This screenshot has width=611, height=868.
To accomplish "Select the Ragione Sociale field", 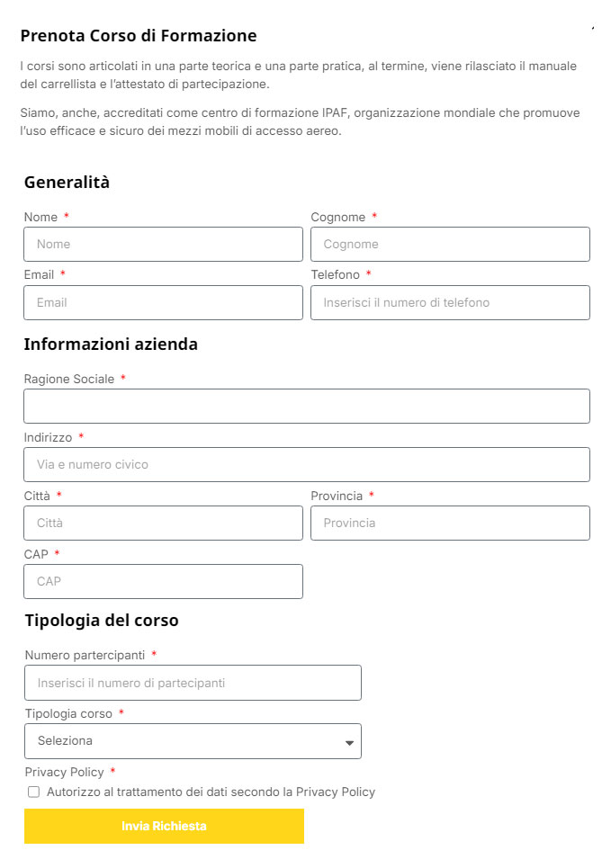I will coord(306,406).
